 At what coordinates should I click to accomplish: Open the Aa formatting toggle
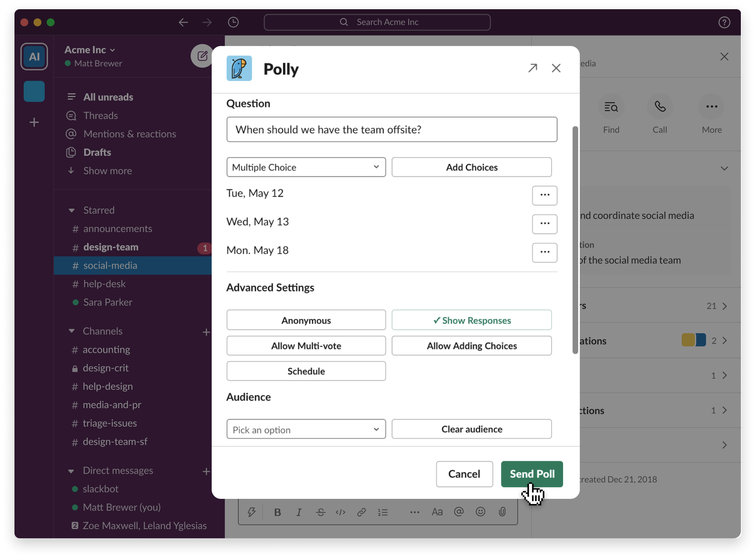(437, 512)
